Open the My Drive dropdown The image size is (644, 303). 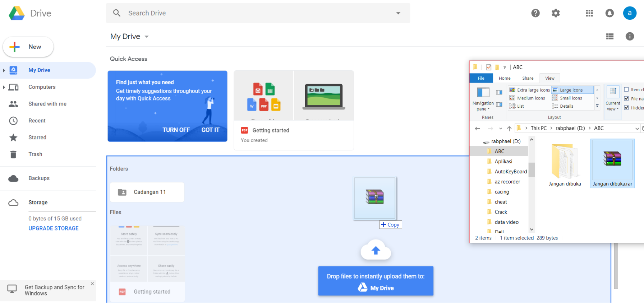(147, 37)
